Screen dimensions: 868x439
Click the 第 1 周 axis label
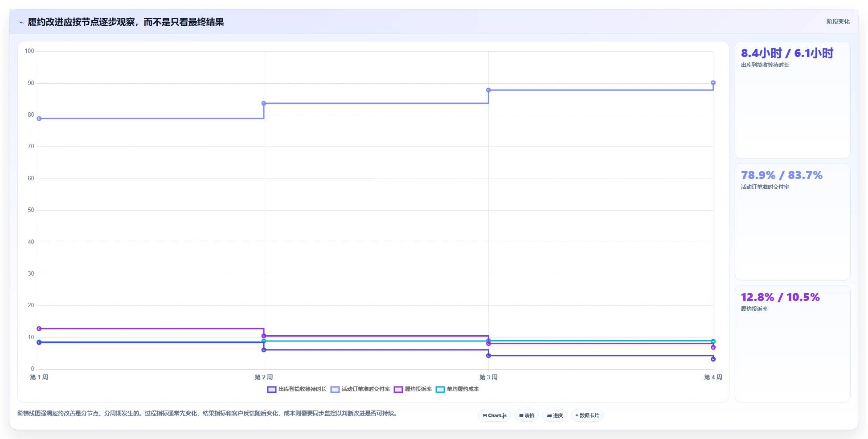click(39, 377)
